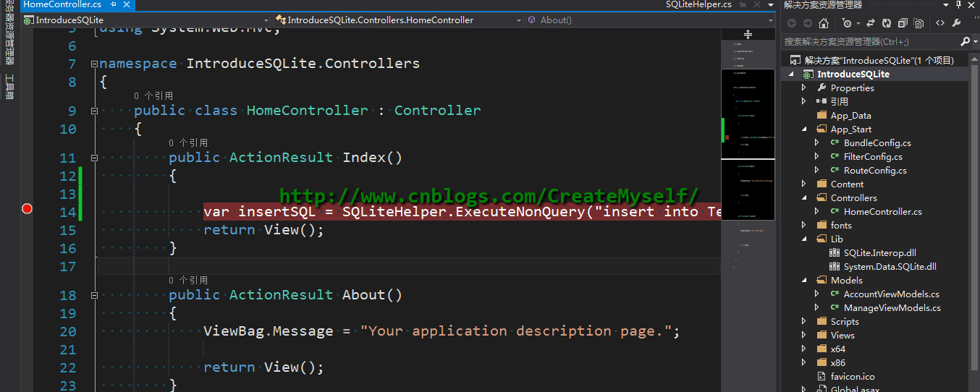Click the Back arrow in Solution Explorer toolbar
Screen dimensions: 980x392
[792, 23]
